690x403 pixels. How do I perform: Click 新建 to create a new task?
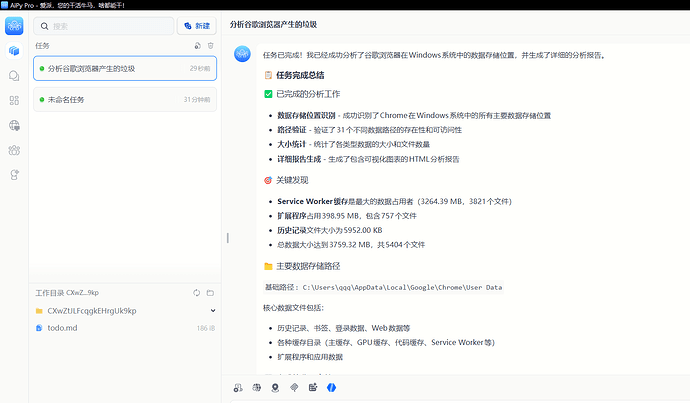click(x=197, y=26)
